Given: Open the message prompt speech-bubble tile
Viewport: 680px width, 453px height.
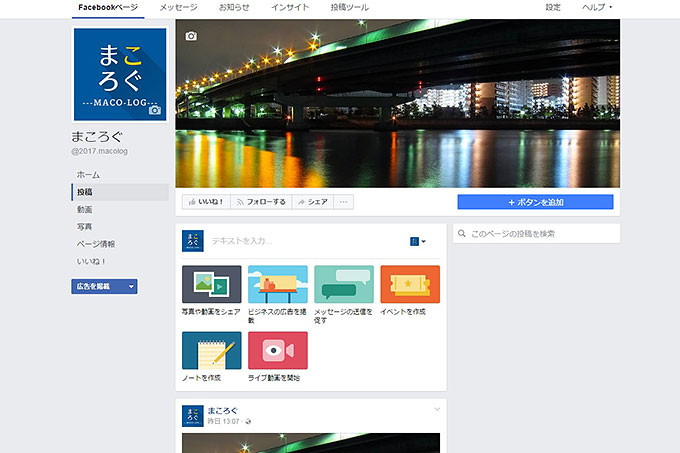Looking at the screenshot, I should (344, 284).
